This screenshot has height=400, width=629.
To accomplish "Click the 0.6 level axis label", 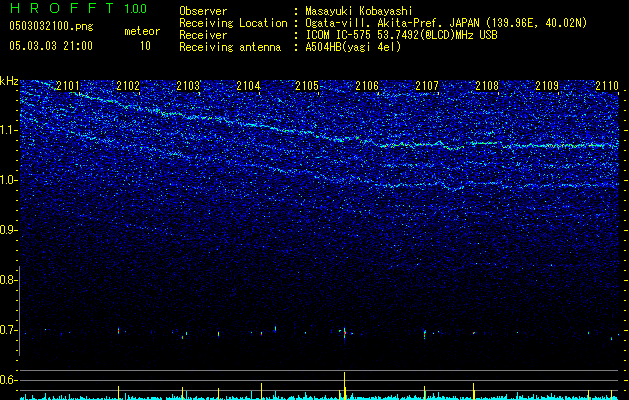I will tap(9, 380).
